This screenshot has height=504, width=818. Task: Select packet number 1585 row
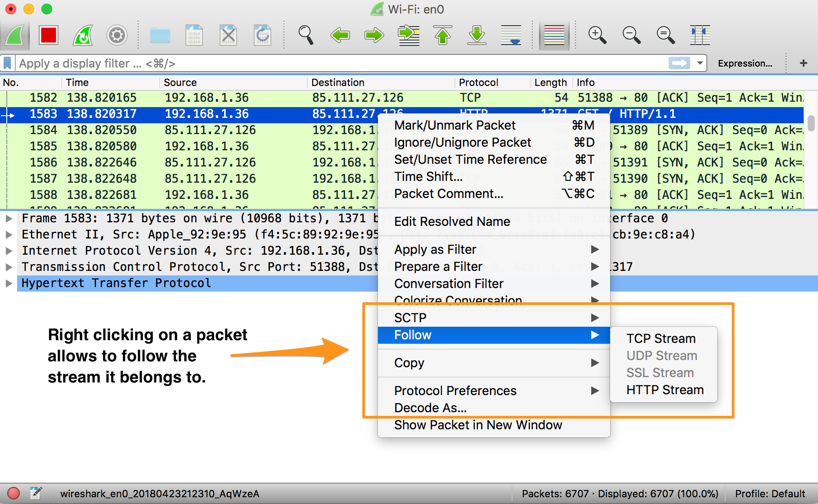[189, 146]
